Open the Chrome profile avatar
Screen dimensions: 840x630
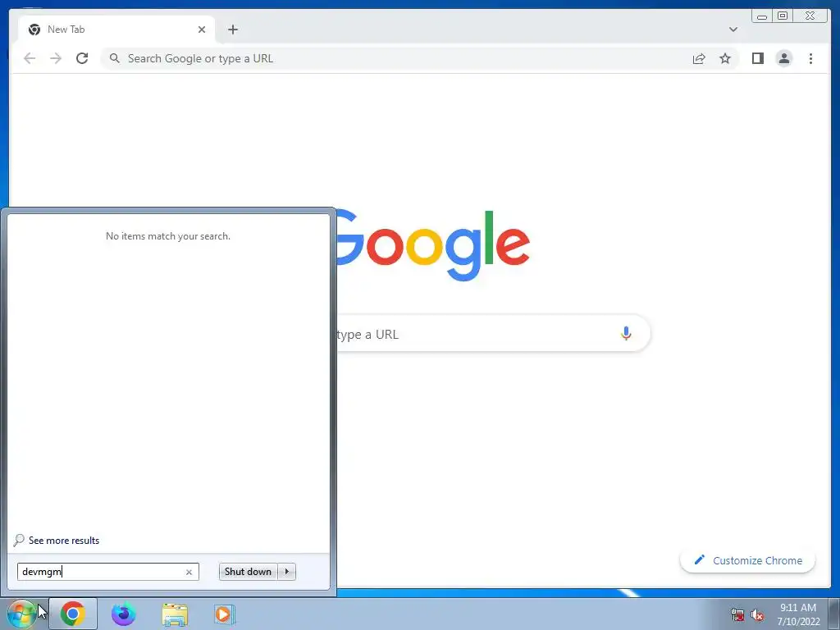click(x=783, y=58)
